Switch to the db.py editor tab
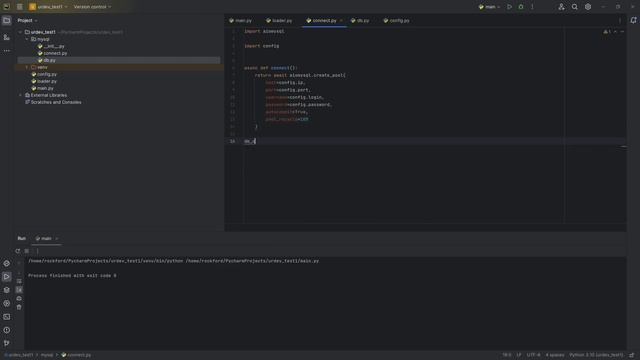This screenshot has height=360, width=640. click(x=360, y=20)
